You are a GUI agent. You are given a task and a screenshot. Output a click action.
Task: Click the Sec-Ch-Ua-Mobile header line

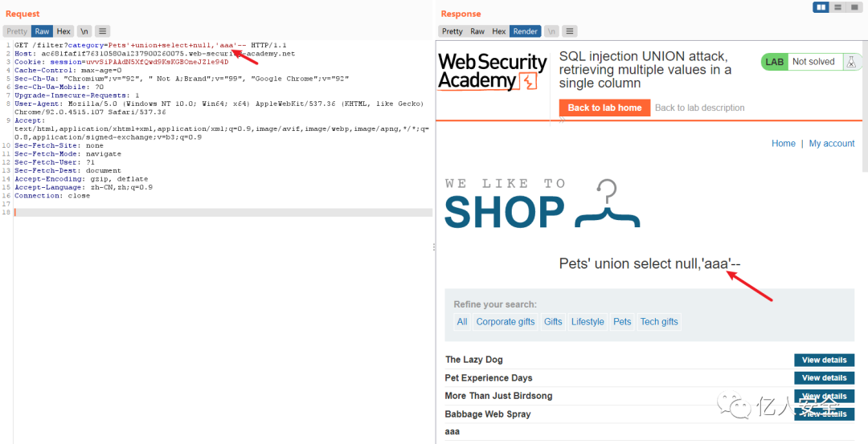tap(59, 88)
